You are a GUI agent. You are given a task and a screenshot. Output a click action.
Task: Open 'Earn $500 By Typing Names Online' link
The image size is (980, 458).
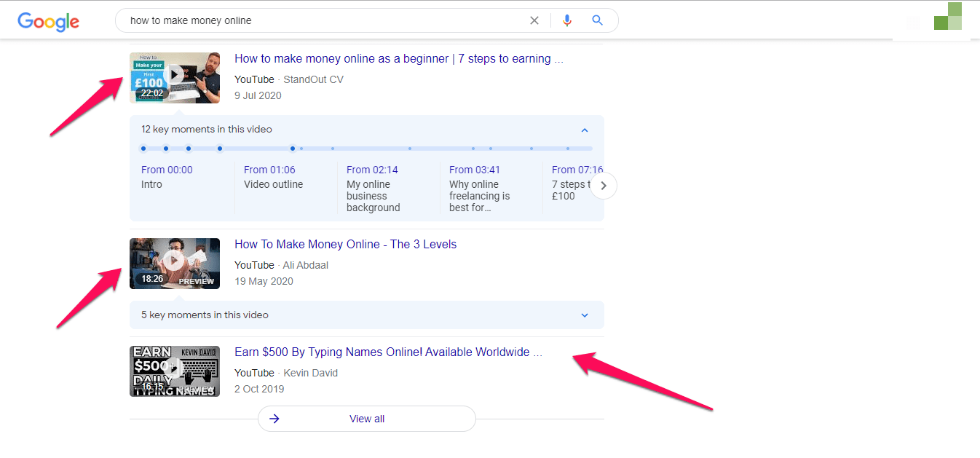coord(388,352)
